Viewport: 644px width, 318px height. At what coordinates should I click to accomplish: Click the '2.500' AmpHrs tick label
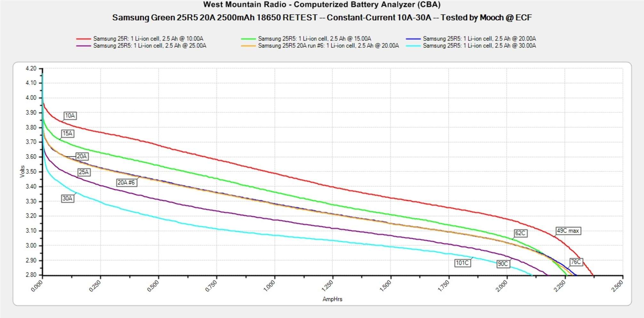point(617,286)
